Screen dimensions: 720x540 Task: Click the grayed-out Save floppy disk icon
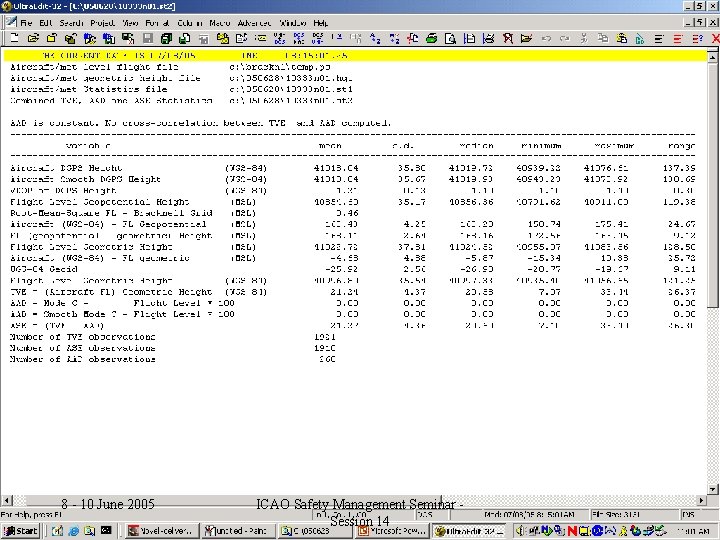[x=148, y=39]
